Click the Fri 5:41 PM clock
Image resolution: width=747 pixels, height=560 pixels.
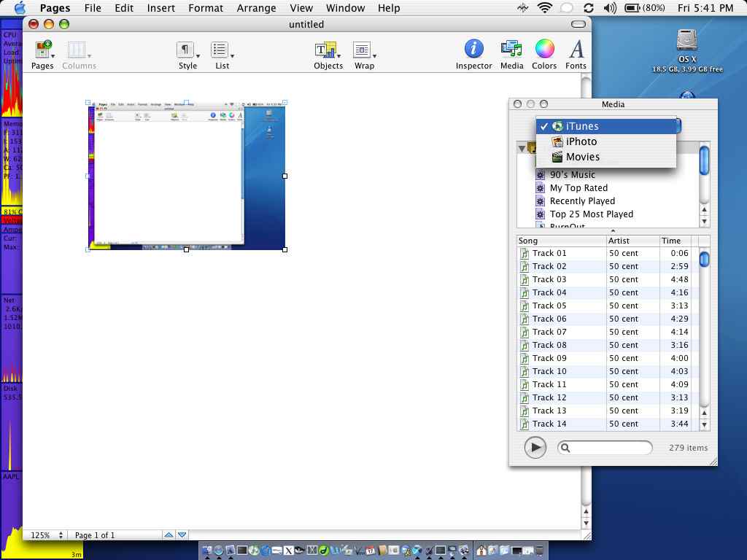705,8
